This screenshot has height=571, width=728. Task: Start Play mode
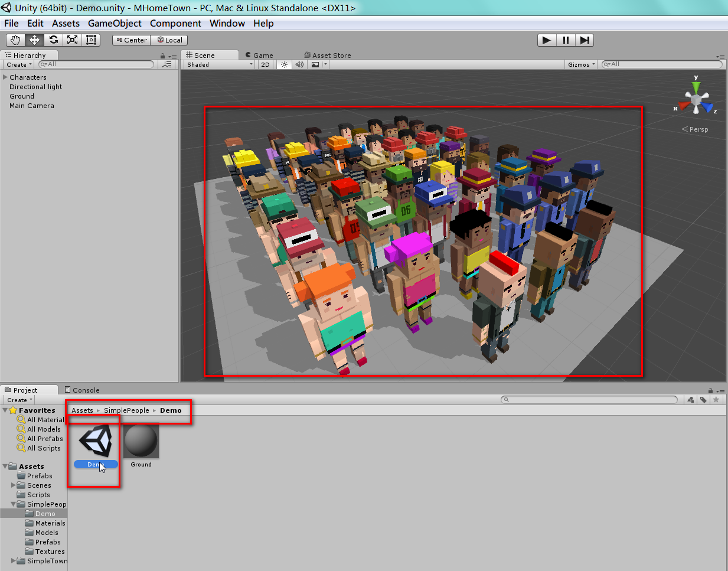tap(547, 40)
